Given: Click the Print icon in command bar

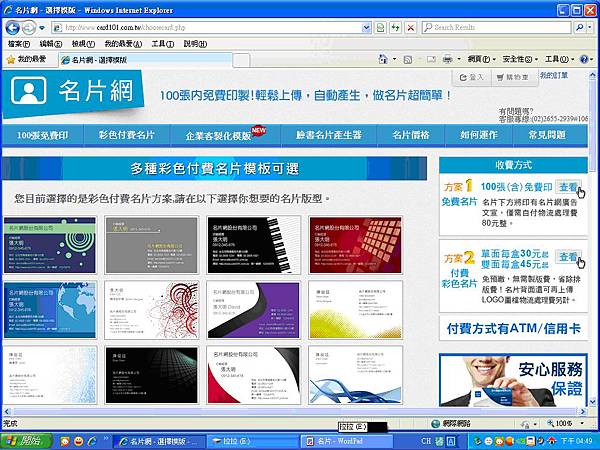Looking at the screenshot, I should coord(448,59).
